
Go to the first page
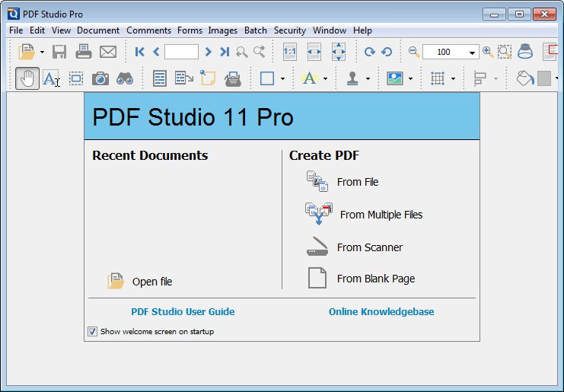point(139,52)
